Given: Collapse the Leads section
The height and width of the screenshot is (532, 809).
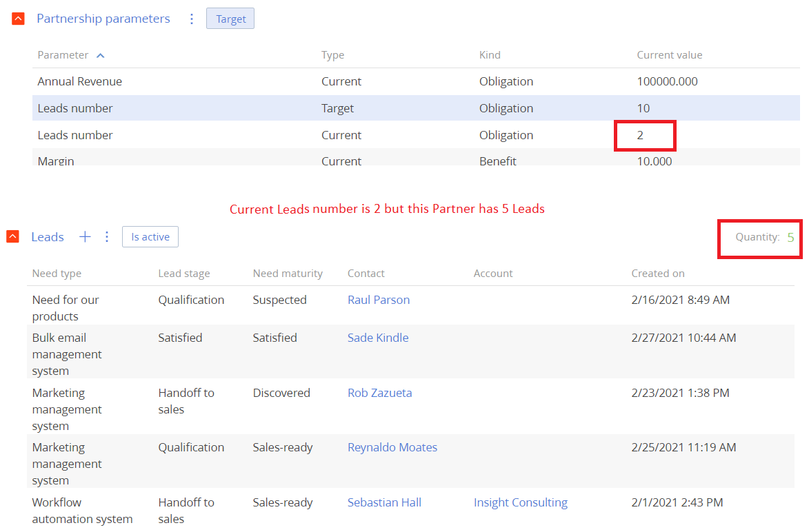Looking at the screenshot, I should [13, 236].
